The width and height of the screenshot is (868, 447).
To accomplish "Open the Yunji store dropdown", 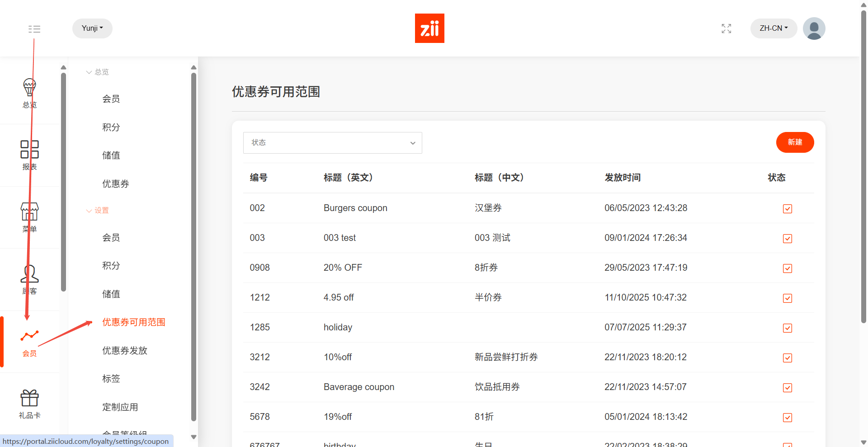I will pyautogui.click(x=92, y=28).
